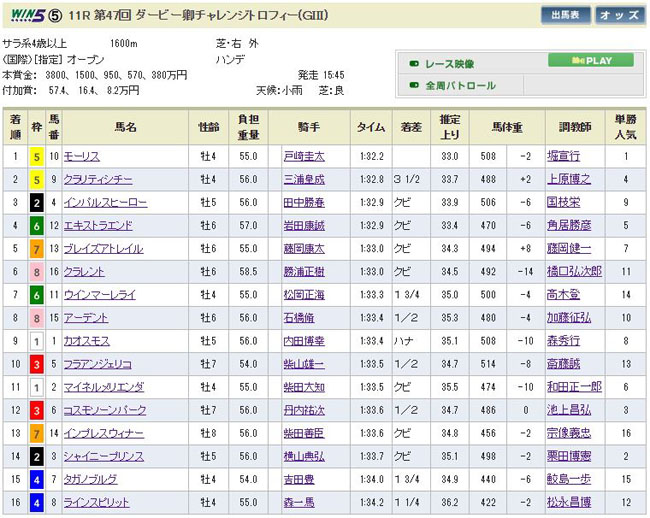Click jockey 内田博幸 link

[305, 341]
